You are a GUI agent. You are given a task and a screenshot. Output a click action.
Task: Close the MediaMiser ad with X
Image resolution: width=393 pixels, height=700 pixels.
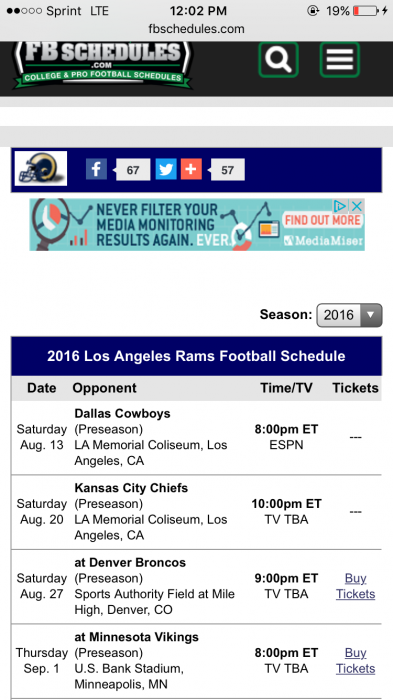coord(356,206)
